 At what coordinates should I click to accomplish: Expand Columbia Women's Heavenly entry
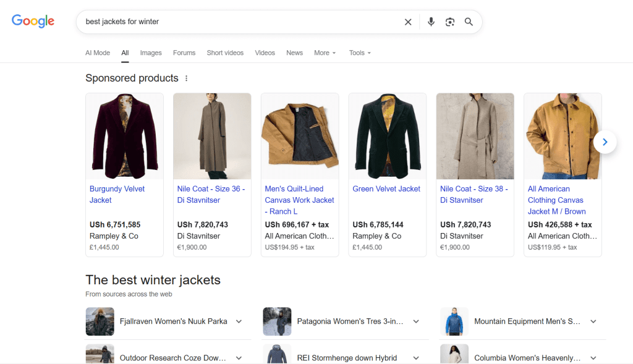pos(593,358)
